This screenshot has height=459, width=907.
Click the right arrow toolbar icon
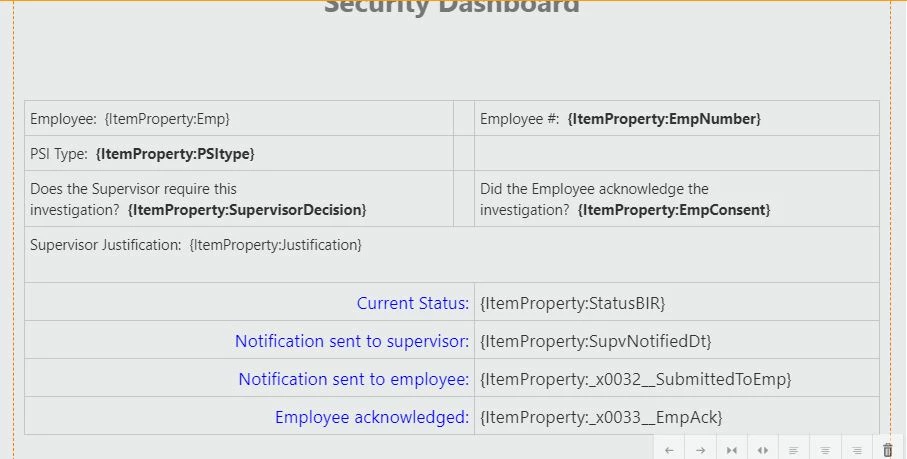[700, 450]
